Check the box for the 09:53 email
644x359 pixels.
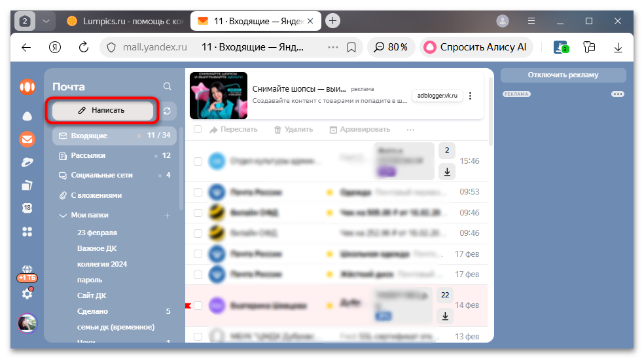pos(198,193)
